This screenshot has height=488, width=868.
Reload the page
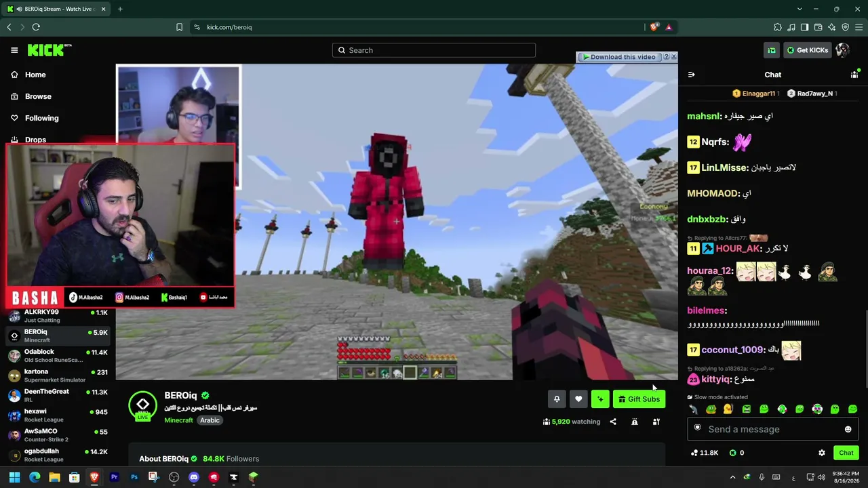pyautogui.click(x=36, y=27)
